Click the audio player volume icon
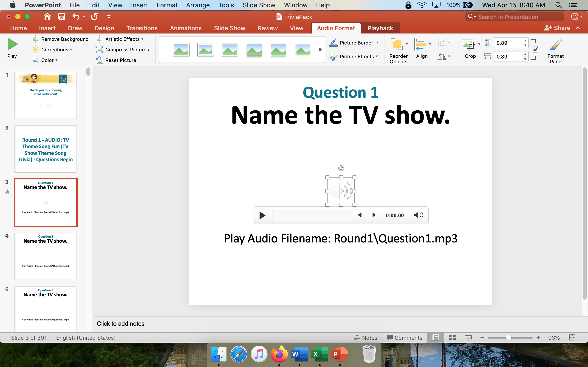 click(x=418, y=215)
